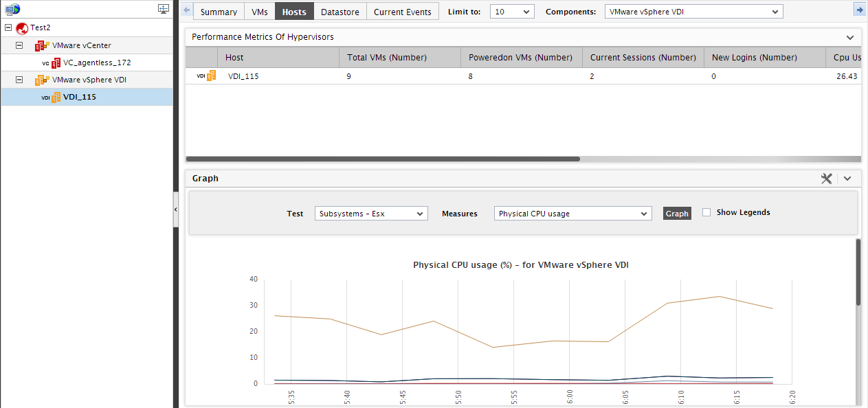Click the horizontal scrollbar of the metrics table
This screenshot has height=408, width=868.
click(383, 159)
